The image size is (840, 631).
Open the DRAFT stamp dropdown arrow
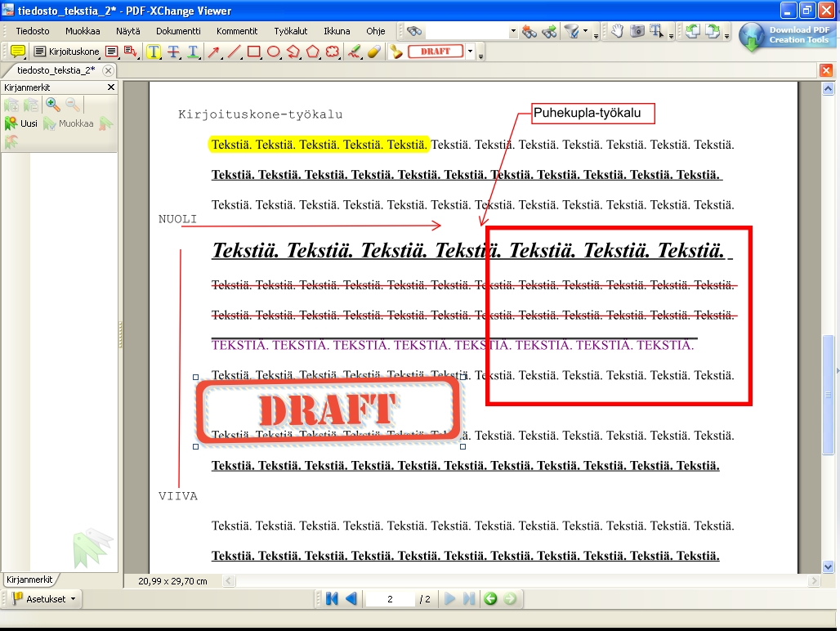(x=470, y=51)
